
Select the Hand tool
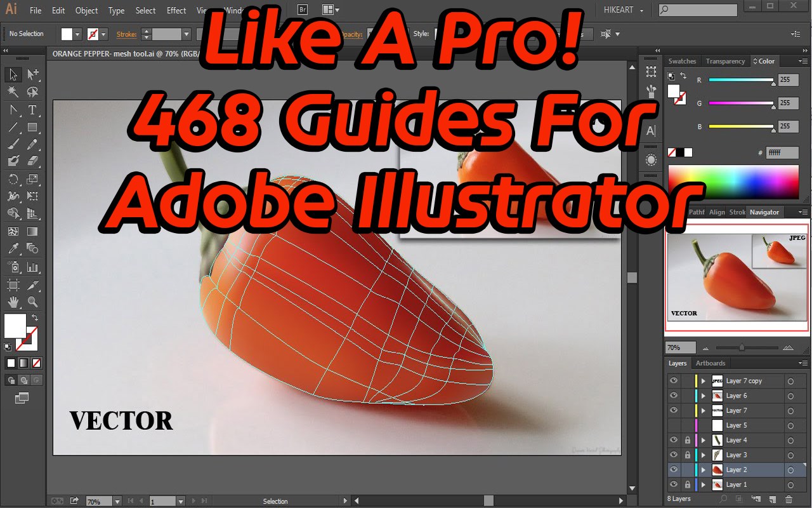click(x=13, y=302)
